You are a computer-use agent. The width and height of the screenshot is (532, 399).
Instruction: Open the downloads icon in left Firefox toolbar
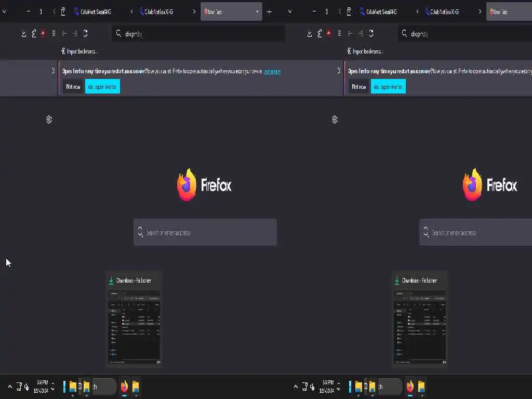[x=24, y=34]
